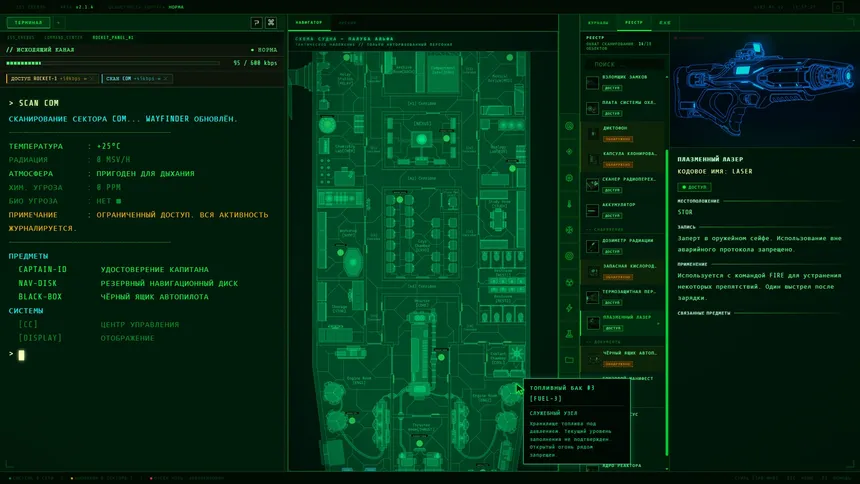Click the 'STOR' location value
860x484 pixels.
[685, 212]
